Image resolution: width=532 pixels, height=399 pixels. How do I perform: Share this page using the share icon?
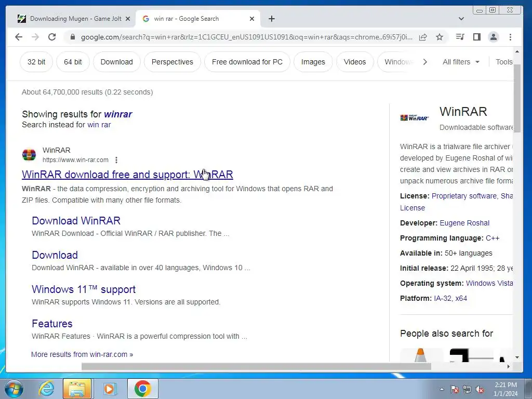pos(423,37)
